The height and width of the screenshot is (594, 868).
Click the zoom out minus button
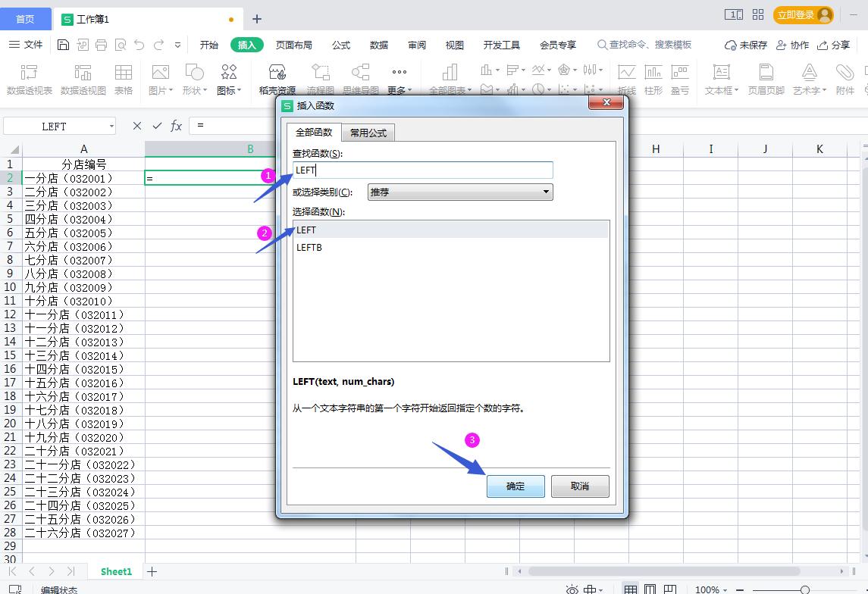(740, 590)
